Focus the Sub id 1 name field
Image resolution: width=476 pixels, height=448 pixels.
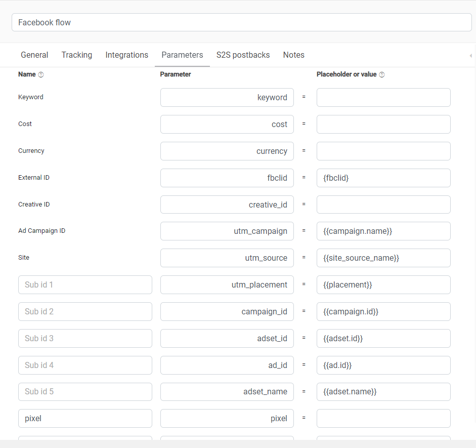pos(85,284)
